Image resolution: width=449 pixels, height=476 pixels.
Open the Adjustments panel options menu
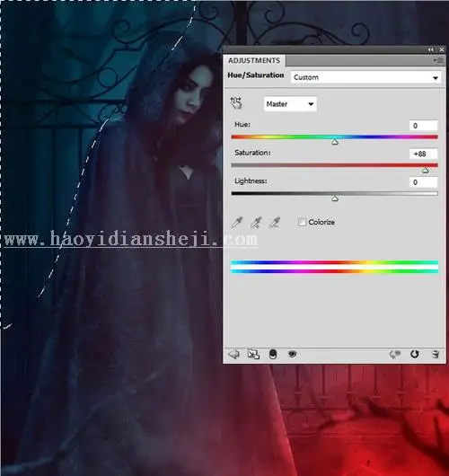(438, 60)
